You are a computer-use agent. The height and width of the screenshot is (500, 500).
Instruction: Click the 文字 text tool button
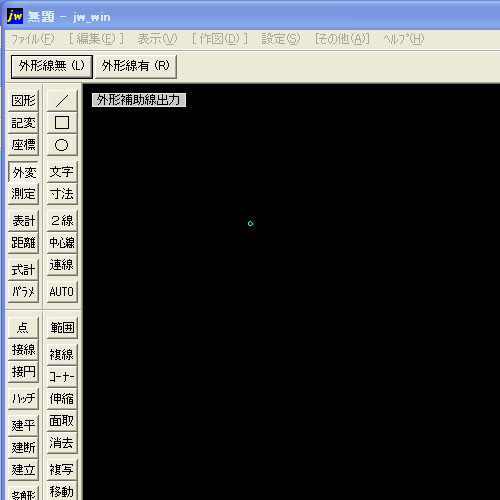(62, 172)
